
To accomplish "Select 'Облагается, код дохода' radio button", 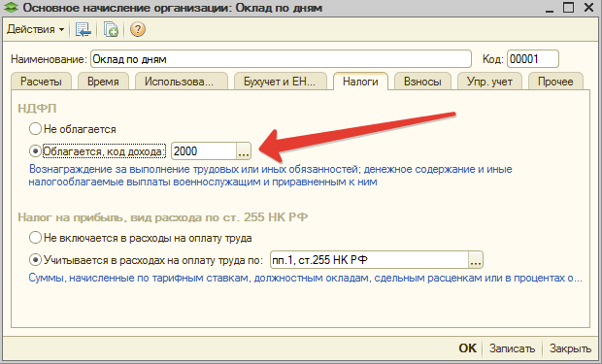I will 35,151.
